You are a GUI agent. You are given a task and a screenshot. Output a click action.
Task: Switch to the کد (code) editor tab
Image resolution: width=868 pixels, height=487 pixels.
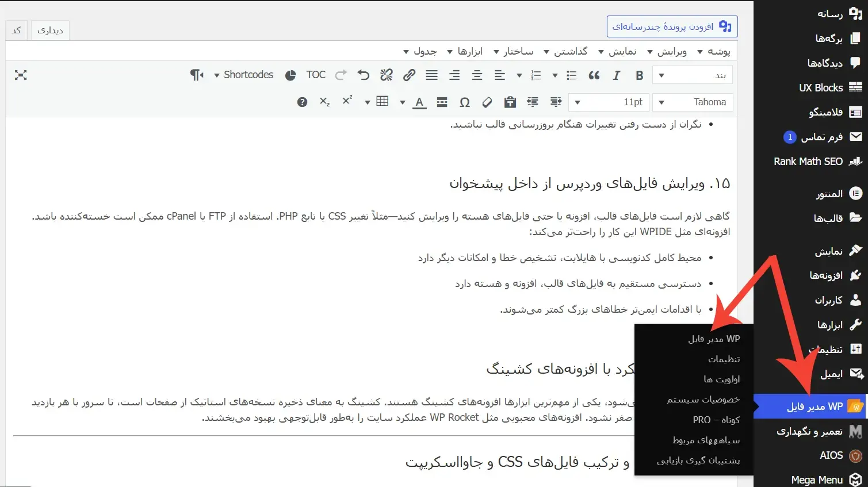16,30
